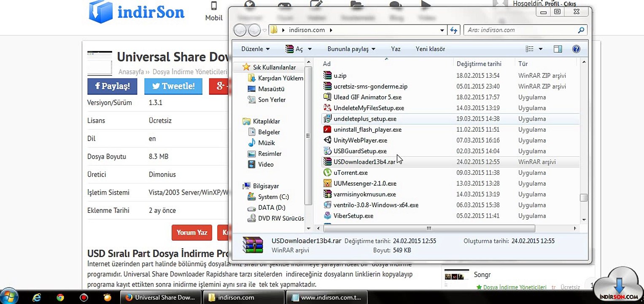Open Windows Start orb

coord(9,296)
